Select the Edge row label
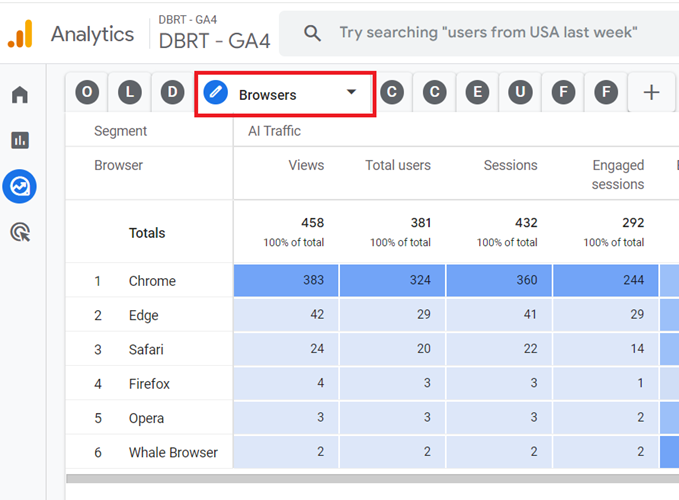The image size is (679, 500). pos(143,315)
